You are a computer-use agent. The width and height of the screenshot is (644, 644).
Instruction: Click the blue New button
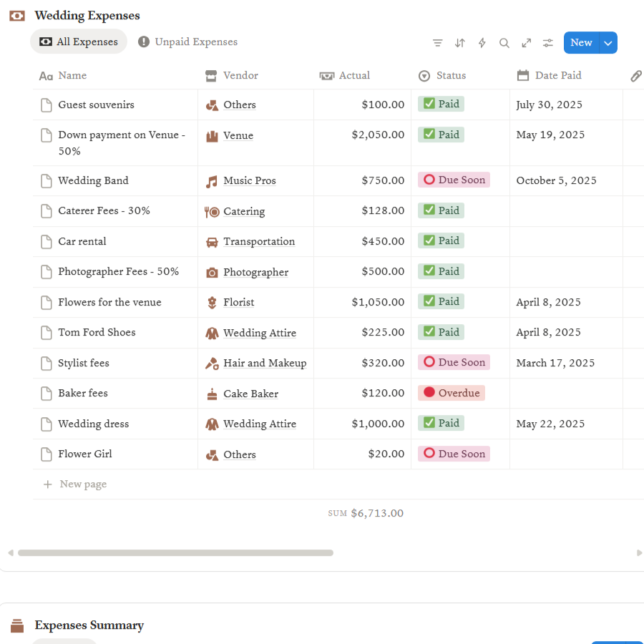581,43
